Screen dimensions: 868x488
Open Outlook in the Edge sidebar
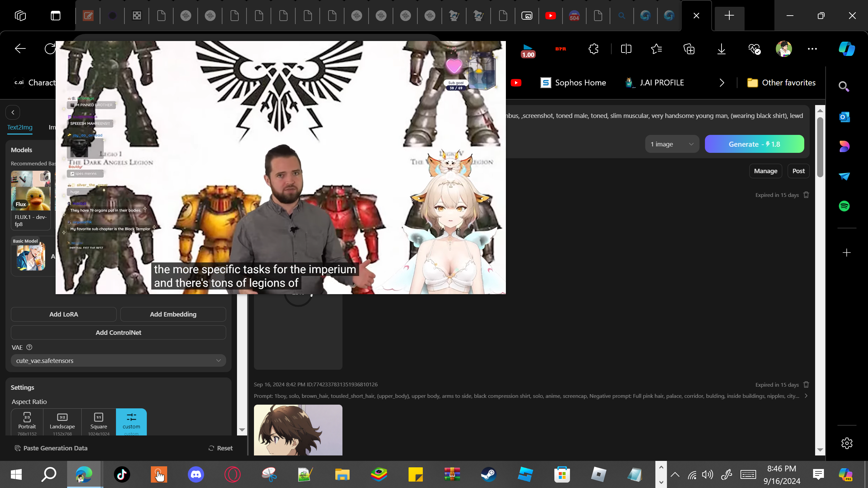[844, 117]
